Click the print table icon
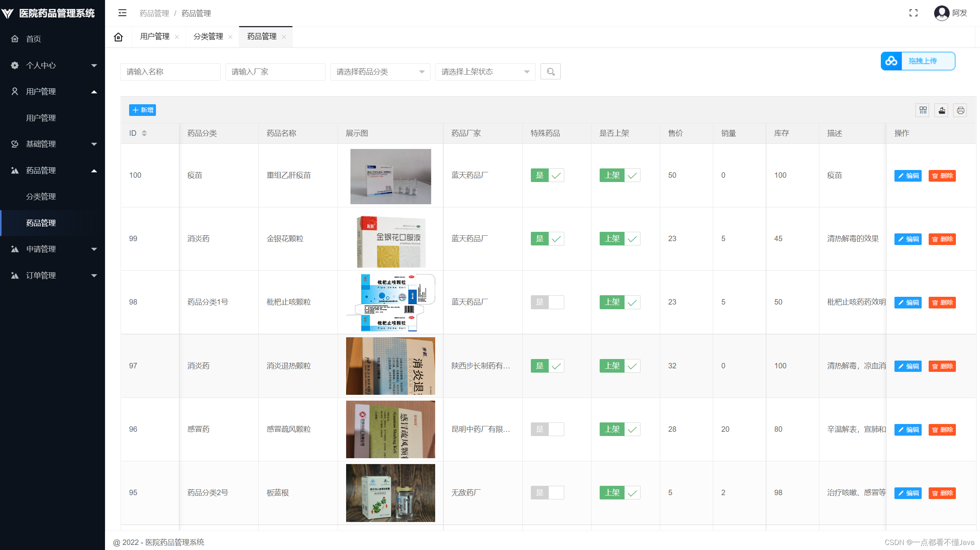980x550 pixels. 960,110
